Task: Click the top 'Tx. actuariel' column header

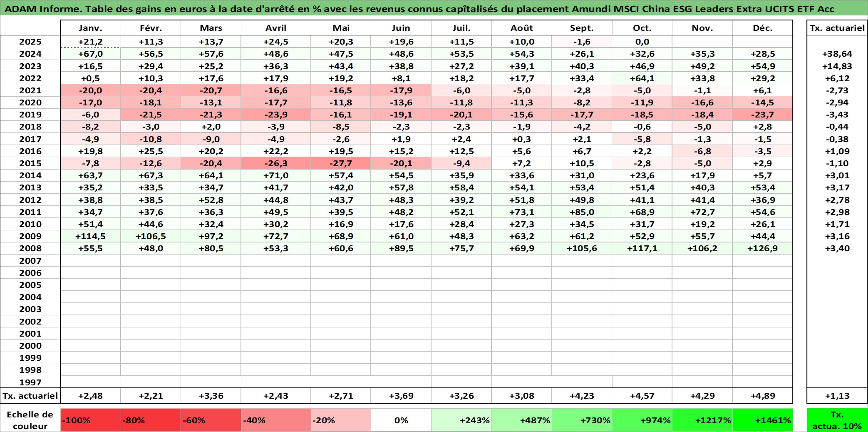Action: [837, 28]
